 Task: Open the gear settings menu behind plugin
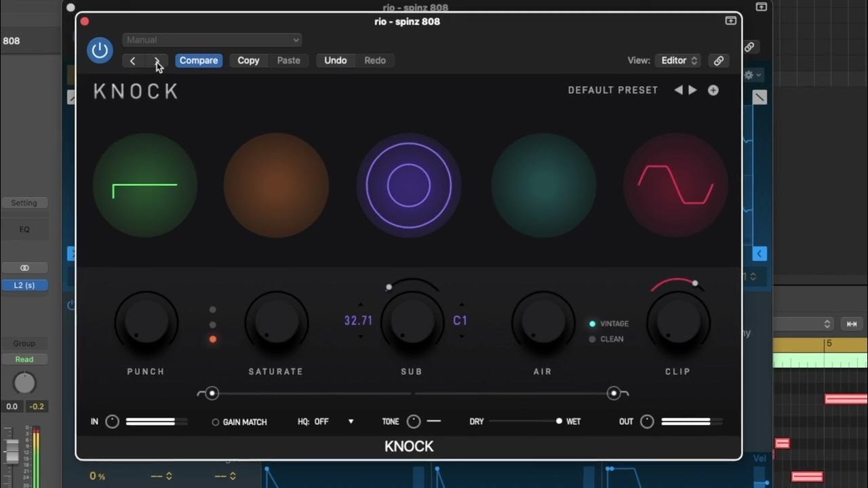753,75
